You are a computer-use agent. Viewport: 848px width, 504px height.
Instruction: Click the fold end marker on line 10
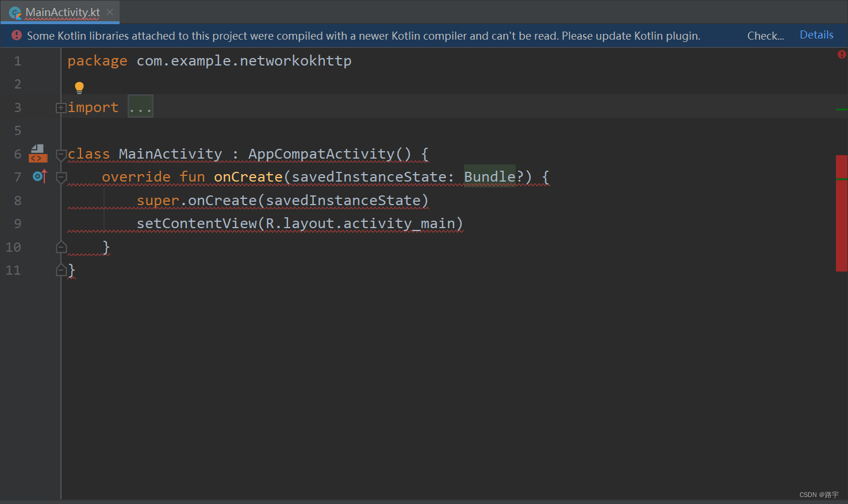point(61,247)
